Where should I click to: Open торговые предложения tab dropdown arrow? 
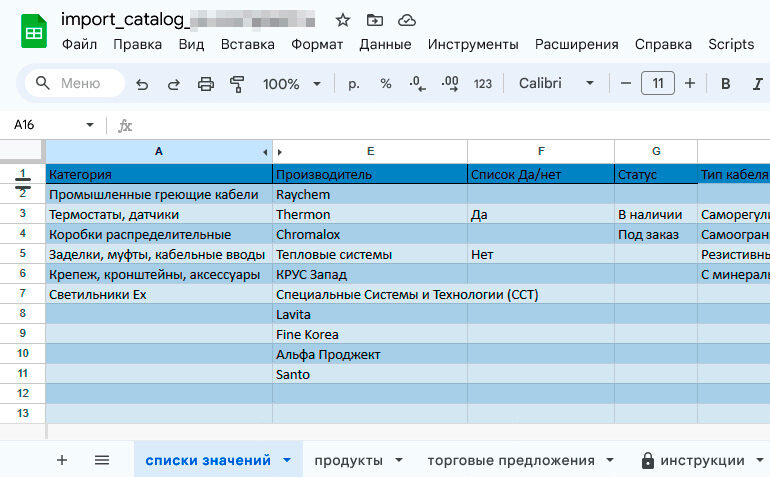click(x=610, y=460)
